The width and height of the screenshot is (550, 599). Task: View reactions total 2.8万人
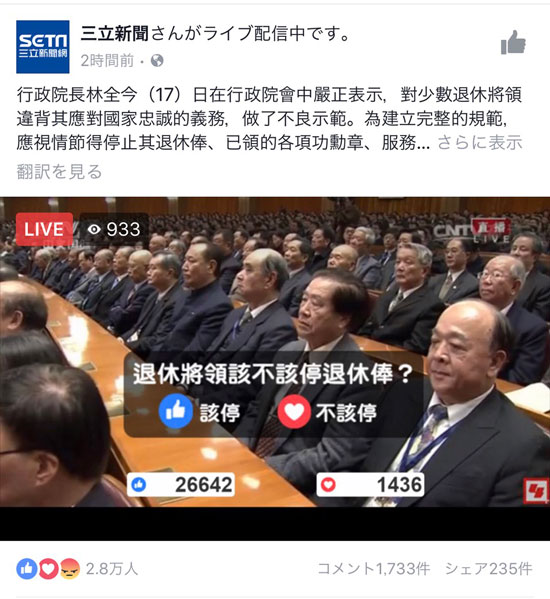point(112,569)
